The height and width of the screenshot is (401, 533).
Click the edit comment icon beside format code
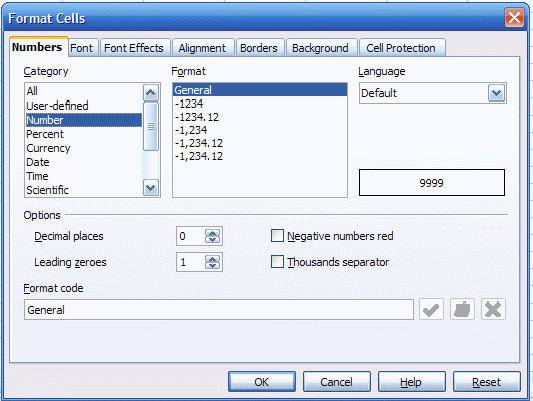coord(462,309)
